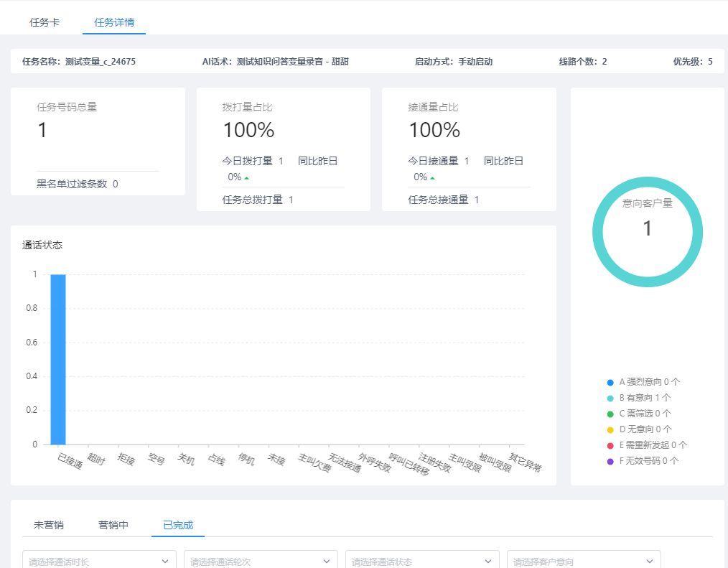Click the 注册失败 axis label
The height and width of the screenshot is (568, 728).
tap(435, 463)
